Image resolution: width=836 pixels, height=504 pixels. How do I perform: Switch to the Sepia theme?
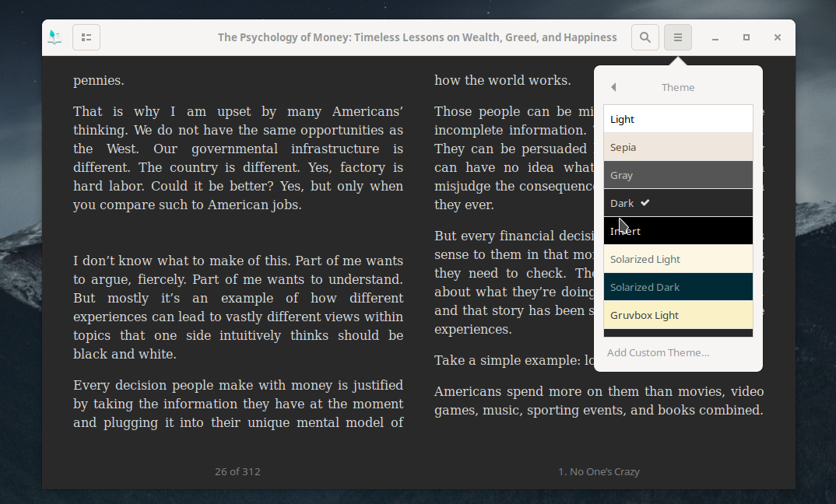point(678,147)
